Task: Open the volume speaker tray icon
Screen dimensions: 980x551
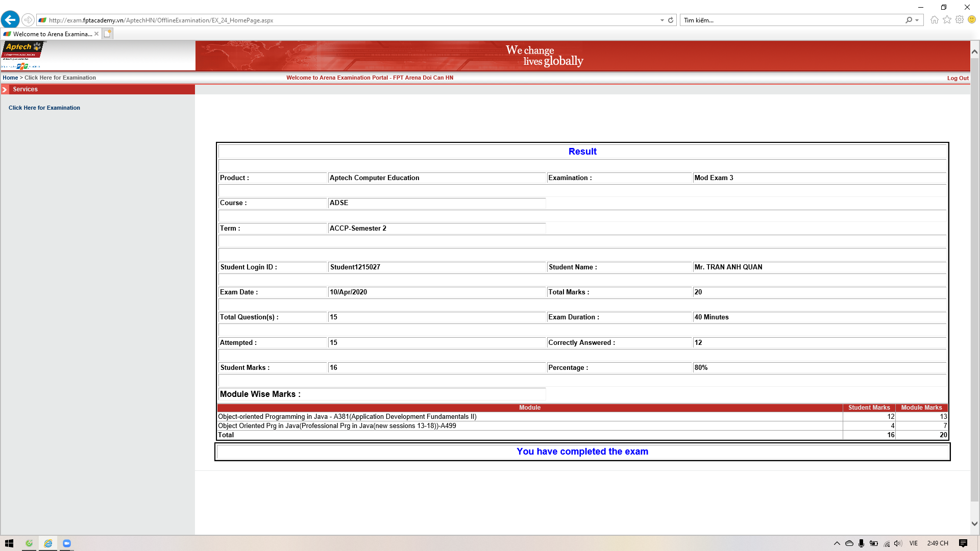Action: click(898, 543)
